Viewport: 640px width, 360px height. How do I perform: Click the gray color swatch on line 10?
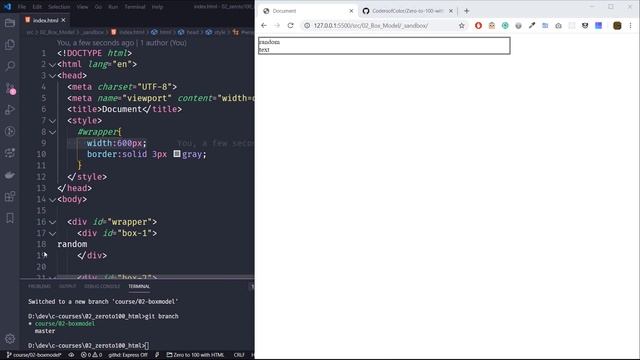[177, 154]
